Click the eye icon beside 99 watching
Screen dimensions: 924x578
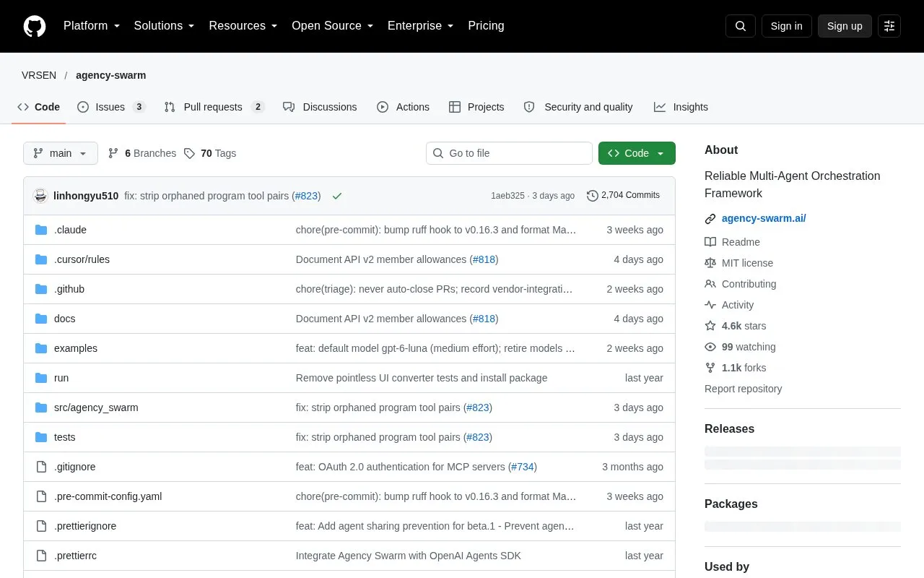[x=710, y=347]
